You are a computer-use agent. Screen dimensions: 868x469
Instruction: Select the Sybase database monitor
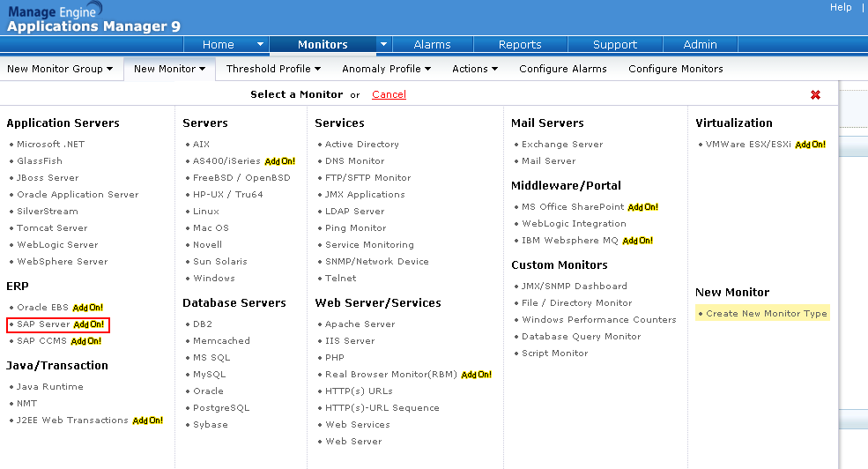click(x=211, y=425)
